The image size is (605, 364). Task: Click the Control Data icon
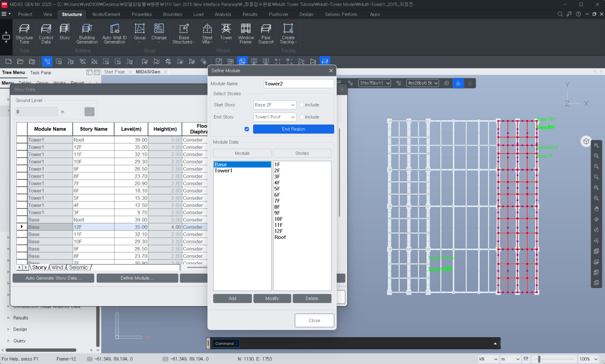point(46,33)
